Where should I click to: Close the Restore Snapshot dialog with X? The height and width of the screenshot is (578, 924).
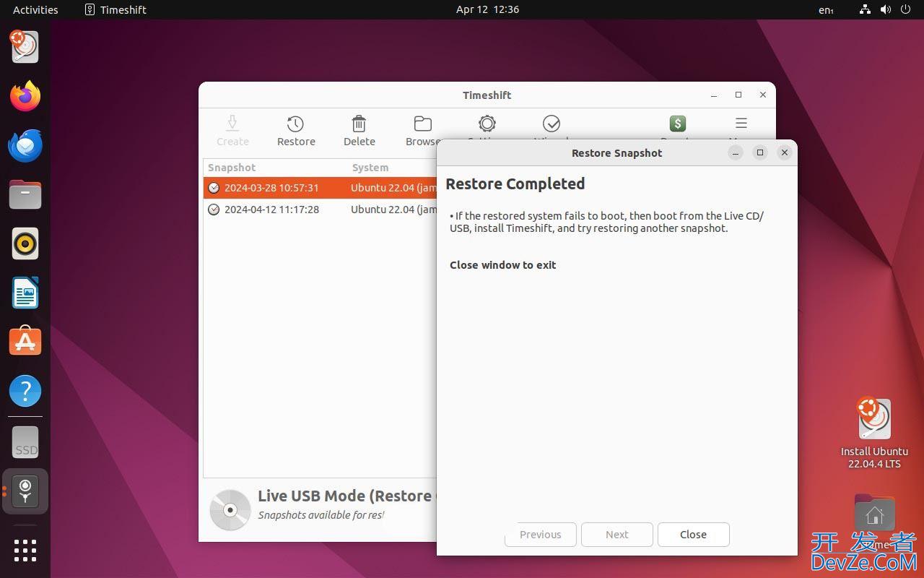785,152
